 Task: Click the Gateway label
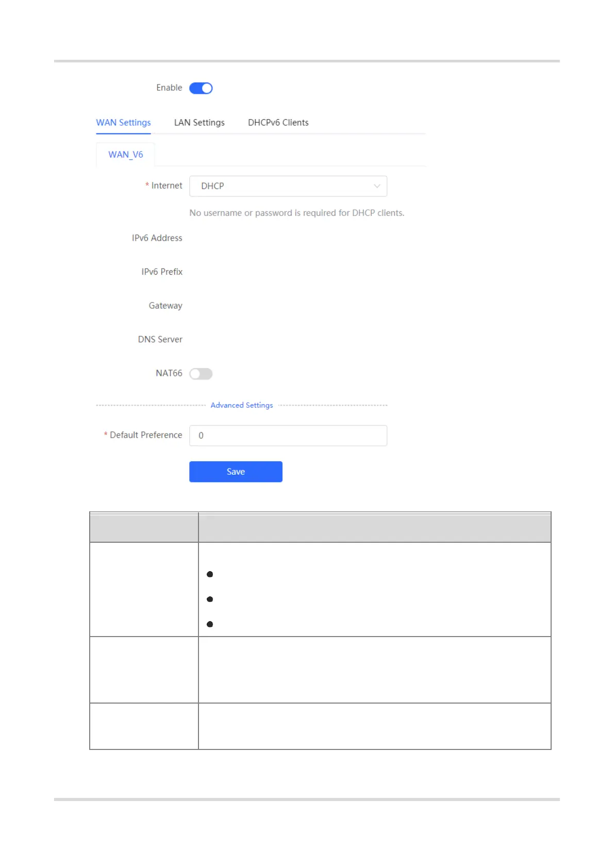tap(165, 306)
